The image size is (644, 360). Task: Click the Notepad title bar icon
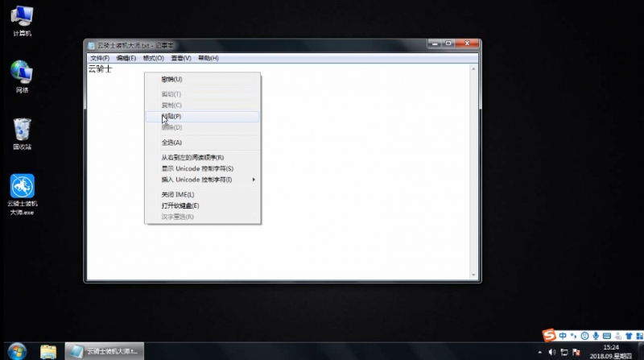click(x=91, y=45)
